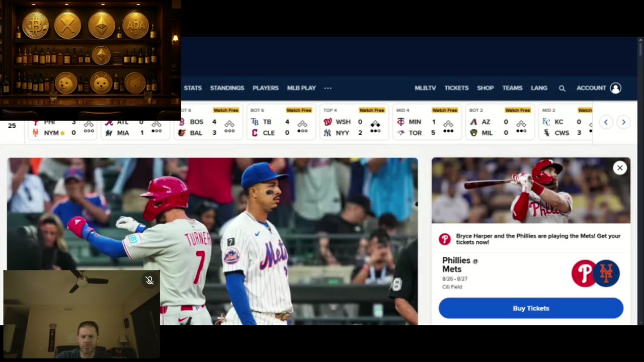Click the crypto coins shelf overlay image
Screen dimensions: 644x362
(x=91, y=60)
